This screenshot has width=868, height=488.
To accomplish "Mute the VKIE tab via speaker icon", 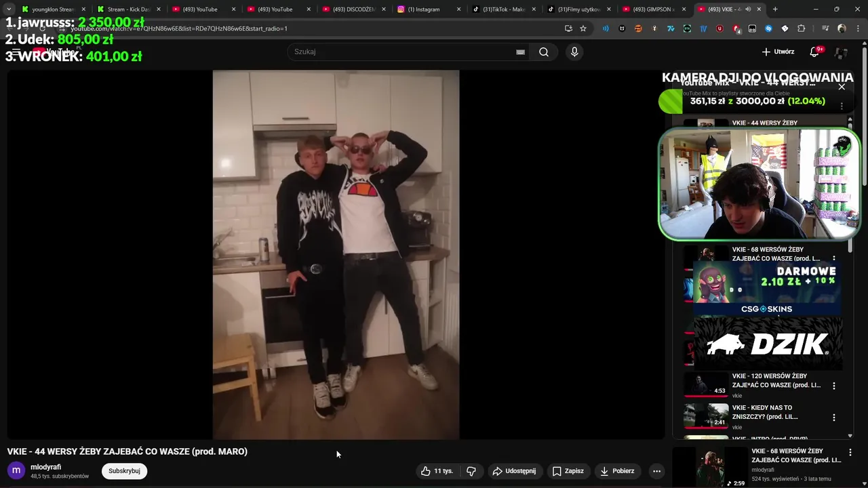I will 748,9.
